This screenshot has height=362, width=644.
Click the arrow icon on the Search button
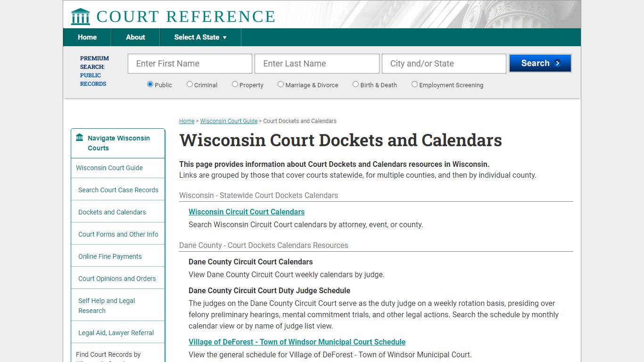(x=558, y=63)
